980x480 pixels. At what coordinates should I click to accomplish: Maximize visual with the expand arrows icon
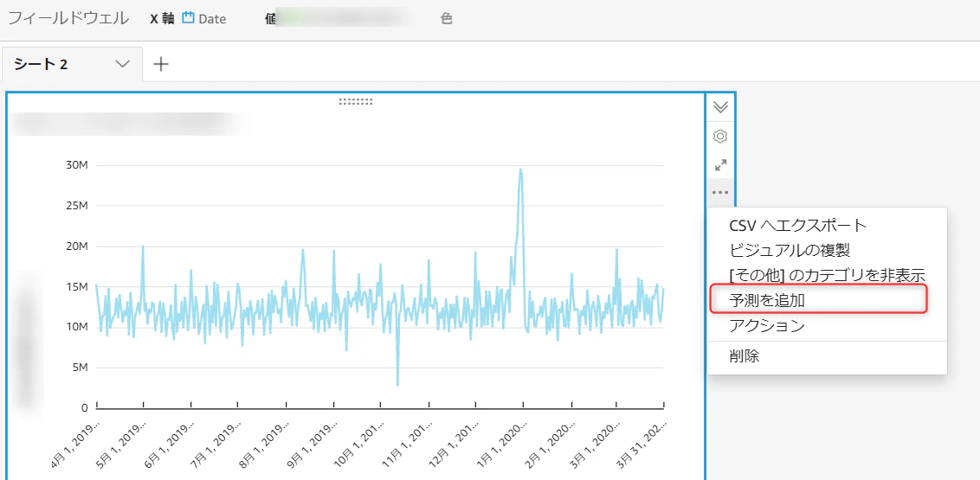click(x=720, y=165)
